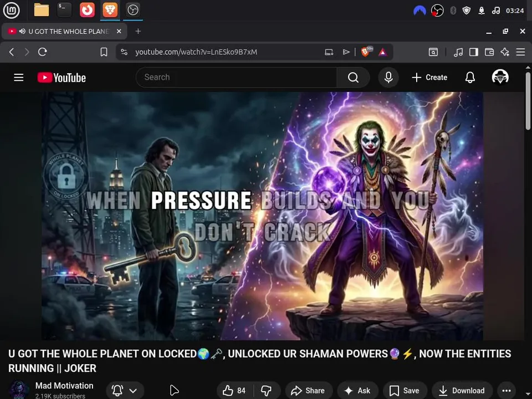Image resolution: width=532 pixels, height=399 pixels.
Task: Like the video with 84 likes
Action: coord(234,391)
